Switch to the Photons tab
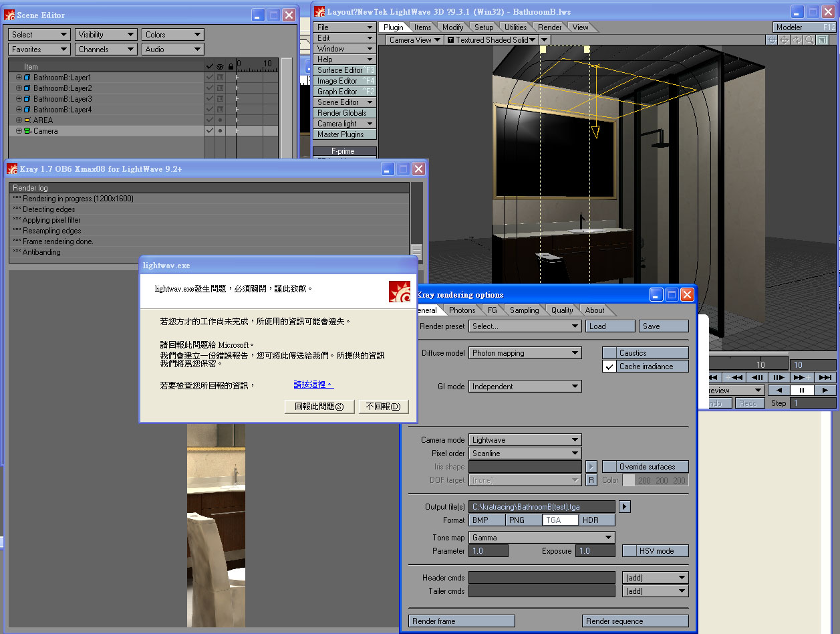Screen dimensions: 840x634 (x=462, y=310)
